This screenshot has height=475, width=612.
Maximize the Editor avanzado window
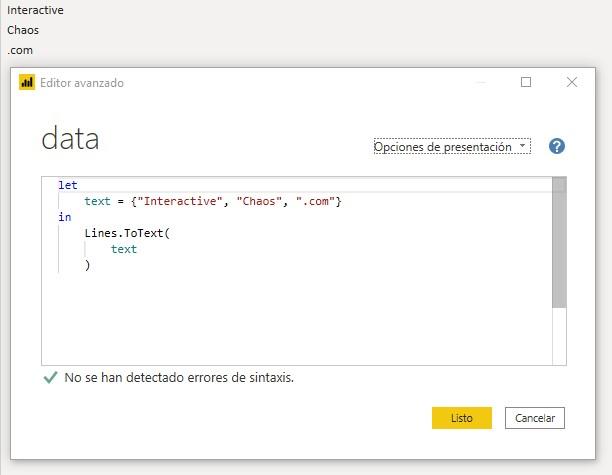point(526,83)
